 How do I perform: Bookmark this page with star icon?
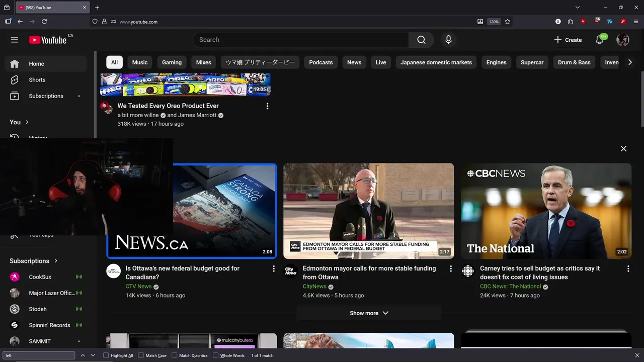point(507,22)
